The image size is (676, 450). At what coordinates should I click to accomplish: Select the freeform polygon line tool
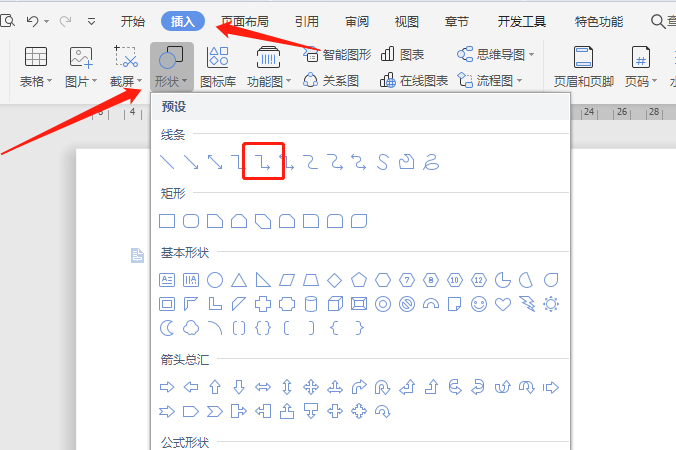(407, 162)
